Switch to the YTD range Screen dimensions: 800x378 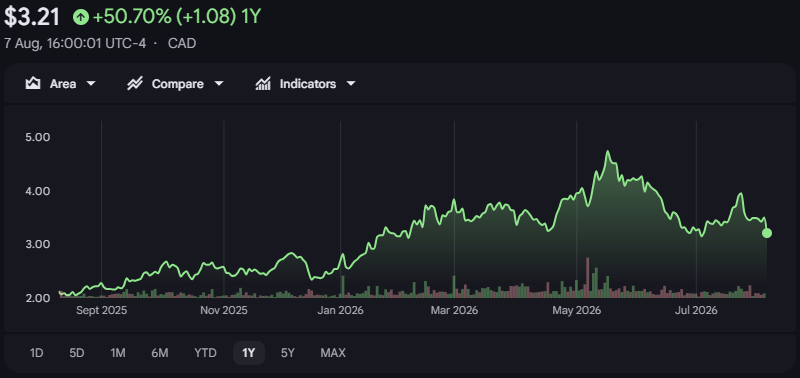coord(205,353)
